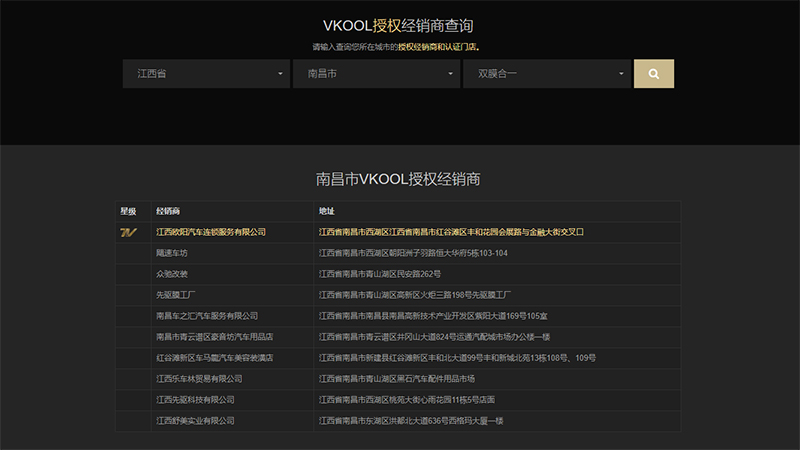Open the 南昌市 city dropdown
This screenshot has width=800, height=450.
(x=375, y=73)
